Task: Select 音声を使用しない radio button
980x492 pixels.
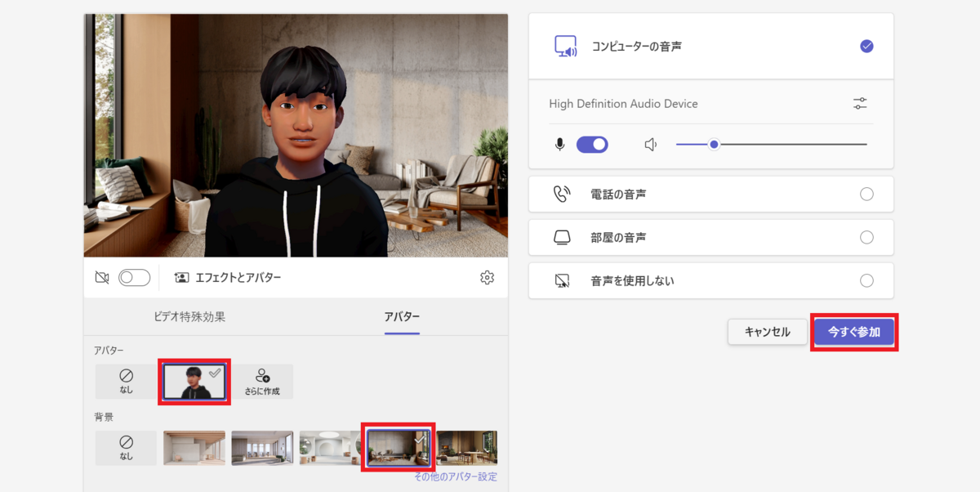Action: point(866,280)
